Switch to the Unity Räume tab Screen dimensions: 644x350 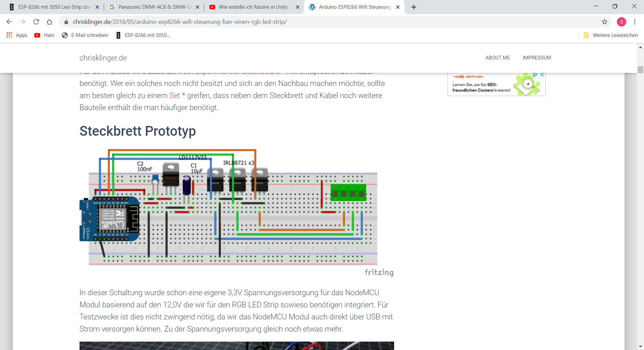coord(254,7)
